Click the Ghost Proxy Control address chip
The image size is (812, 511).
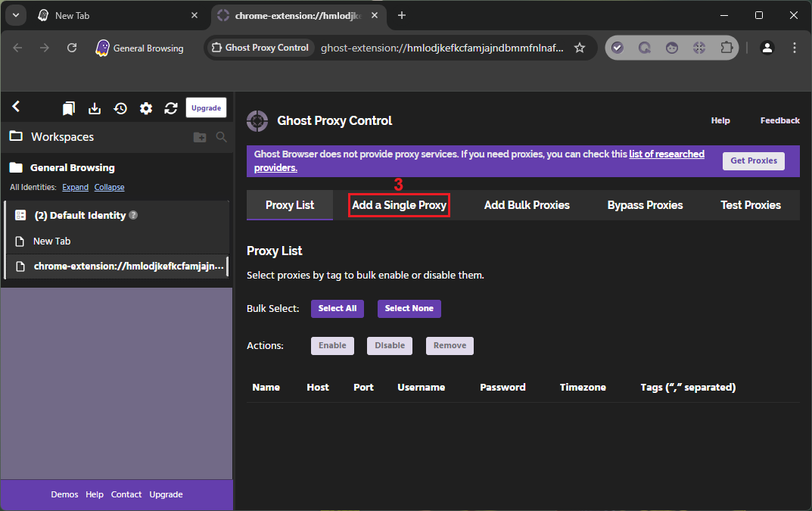point(260,48)
